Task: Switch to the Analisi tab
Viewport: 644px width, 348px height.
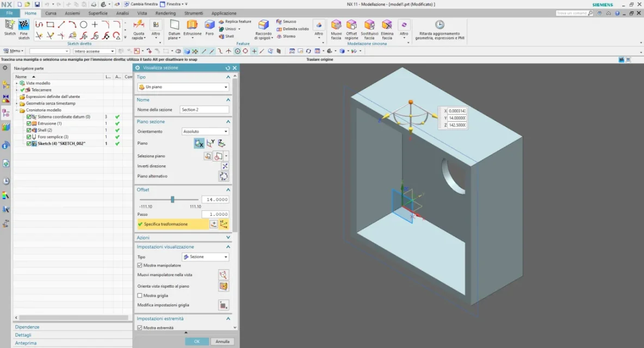Action: pyautogui.click(x=122, y=13)
